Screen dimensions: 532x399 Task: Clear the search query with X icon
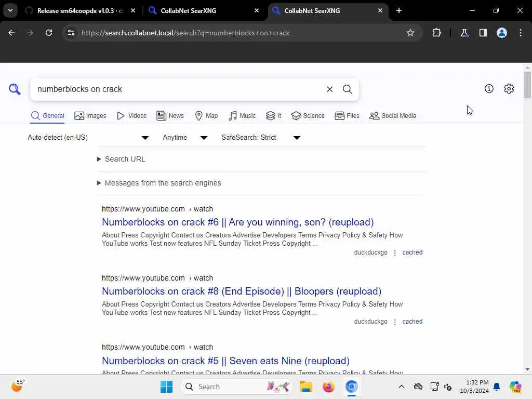tap(329, 89)
